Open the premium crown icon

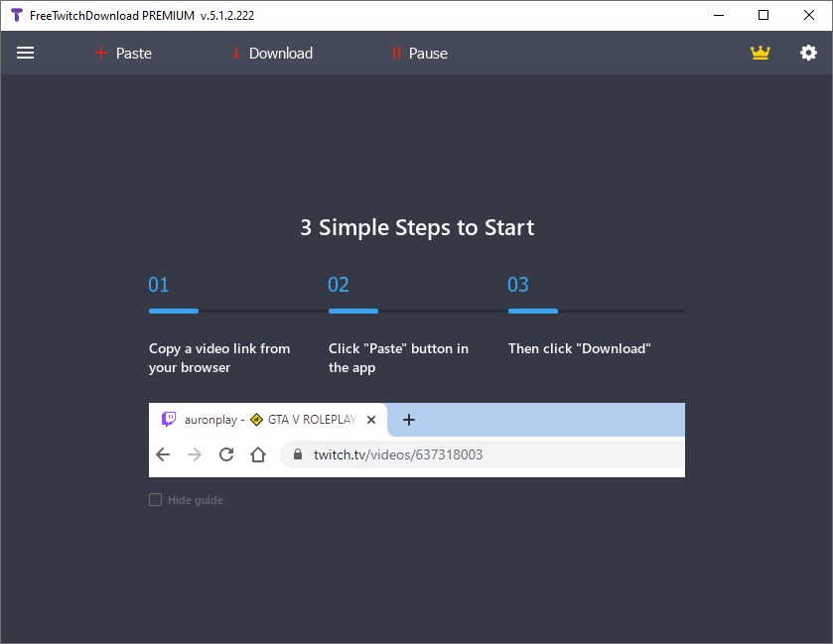point(761,53)
